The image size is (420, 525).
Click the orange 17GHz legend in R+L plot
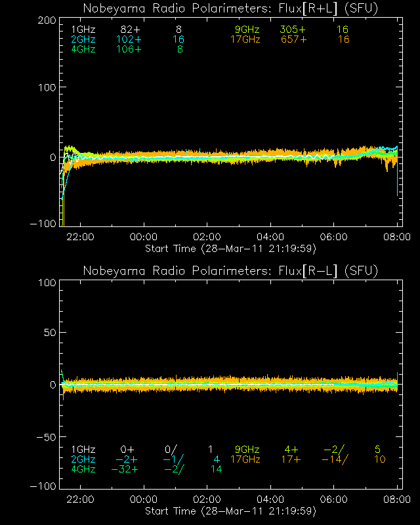click(245, 40)
